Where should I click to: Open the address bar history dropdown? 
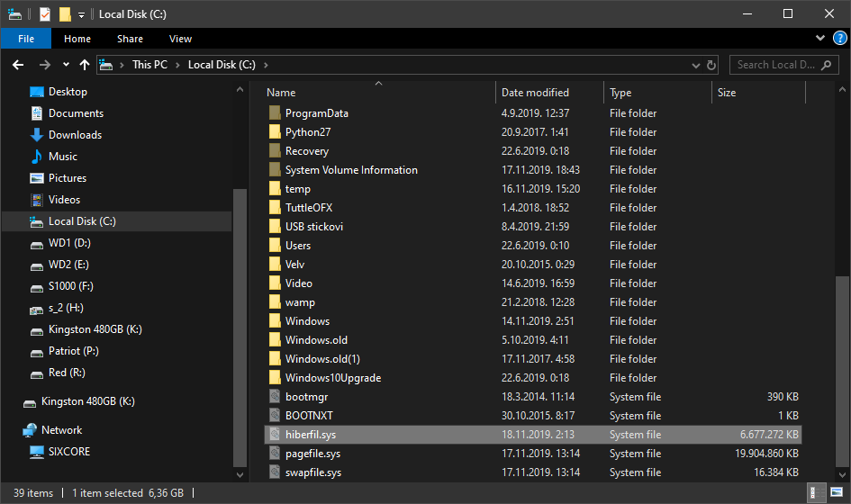(696, 65)
